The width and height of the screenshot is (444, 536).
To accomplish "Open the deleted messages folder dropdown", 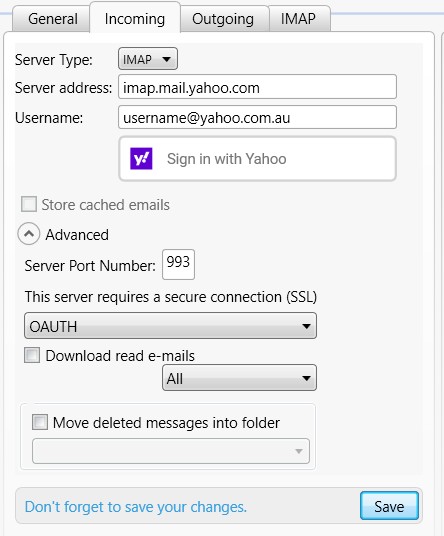I will tap(171, 451).
